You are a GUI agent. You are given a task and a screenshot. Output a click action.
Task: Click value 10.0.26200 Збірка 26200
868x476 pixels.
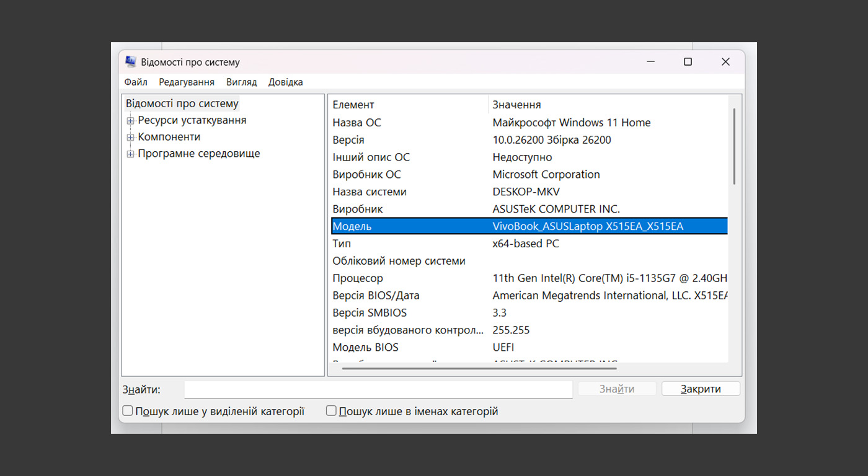pyautogui.click(x=552, y=140)
